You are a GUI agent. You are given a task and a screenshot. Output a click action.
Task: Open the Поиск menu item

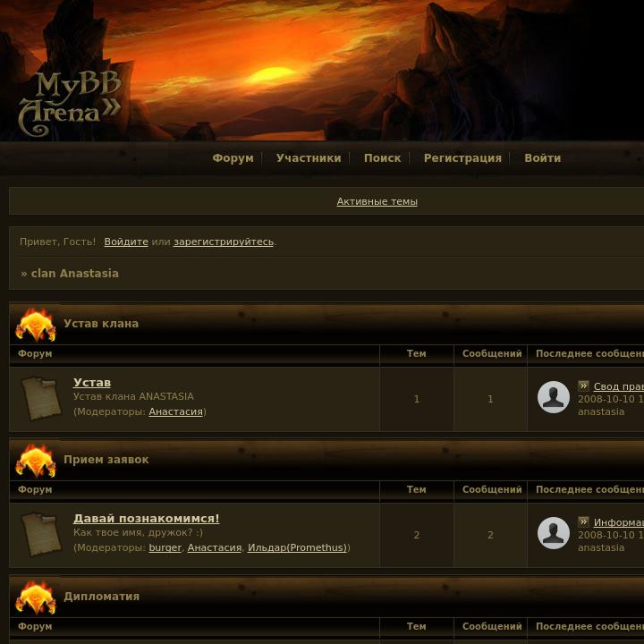coord(383,158)
